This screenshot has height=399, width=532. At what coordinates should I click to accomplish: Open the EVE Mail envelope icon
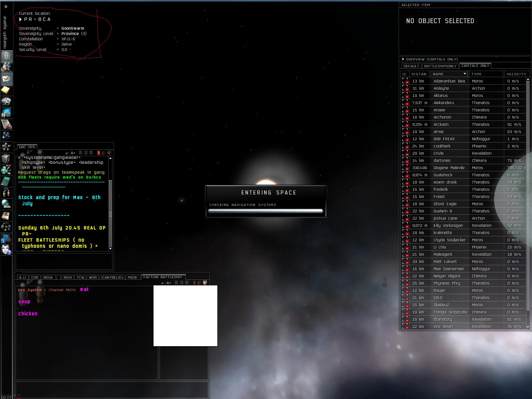[x=6, y=79]
